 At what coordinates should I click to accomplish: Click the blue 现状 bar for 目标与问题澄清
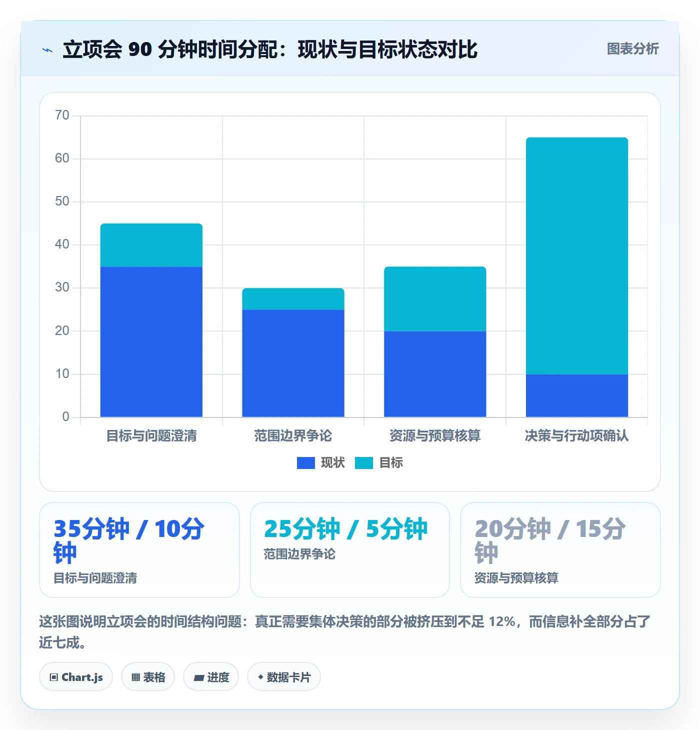tap(151, 342)
